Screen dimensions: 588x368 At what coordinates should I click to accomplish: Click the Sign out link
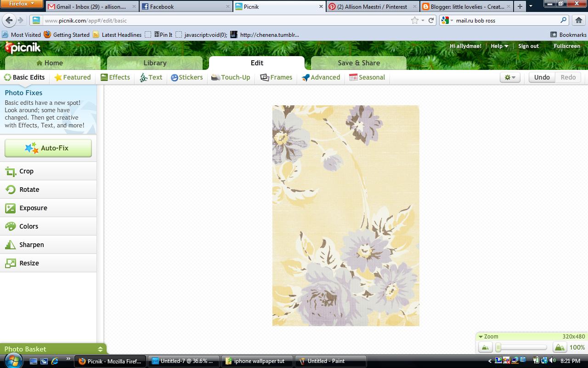[x=528, y=46]
